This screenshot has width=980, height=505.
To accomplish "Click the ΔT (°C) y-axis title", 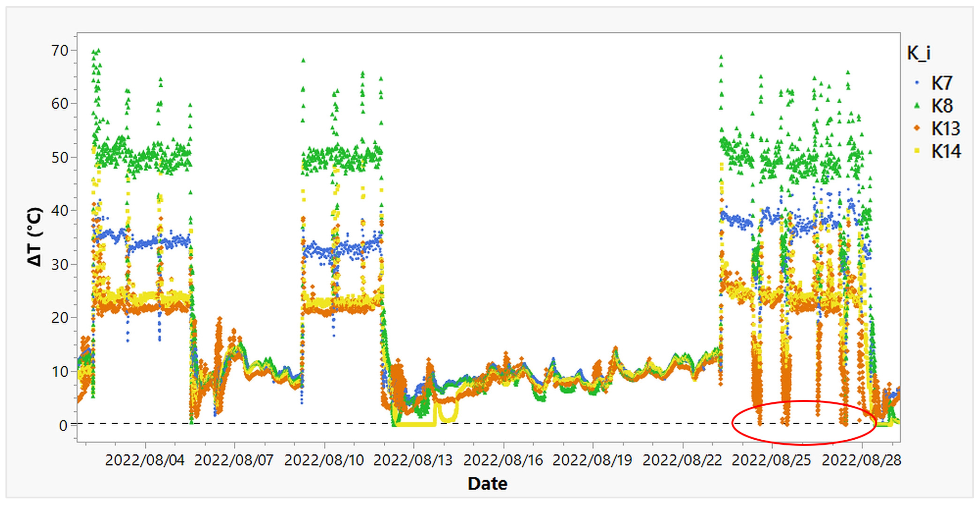I will pyautogui.click(x=34, y=236).
